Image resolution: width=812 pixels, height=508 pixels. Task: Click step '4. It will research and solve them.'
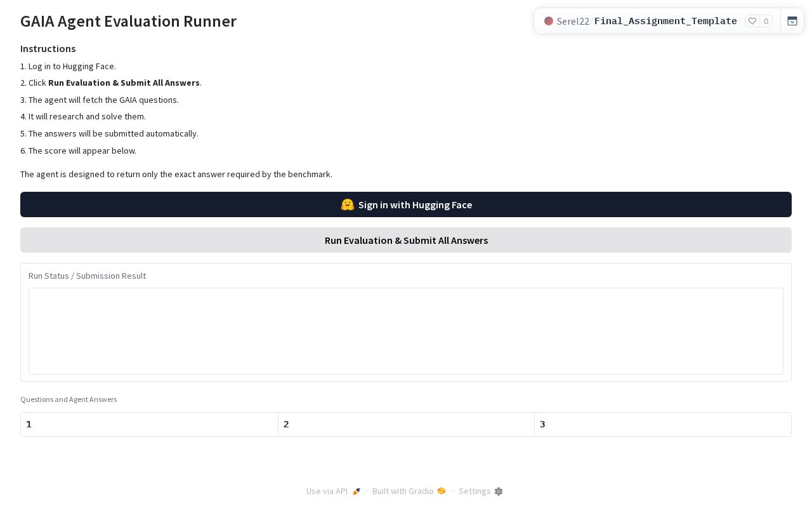83,116
